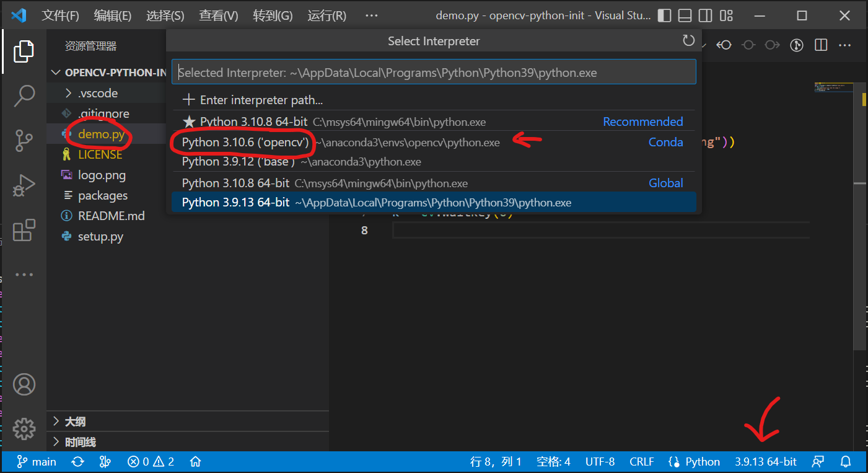Click Enter interpreter path option
Screen dimensions: 868x473
click(261, 100)
